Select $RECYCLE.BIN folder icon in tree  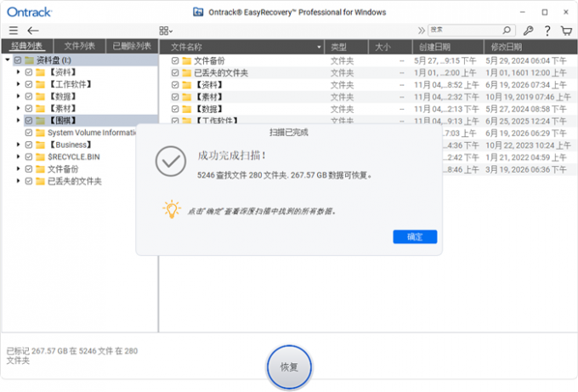tap(40, 157)
